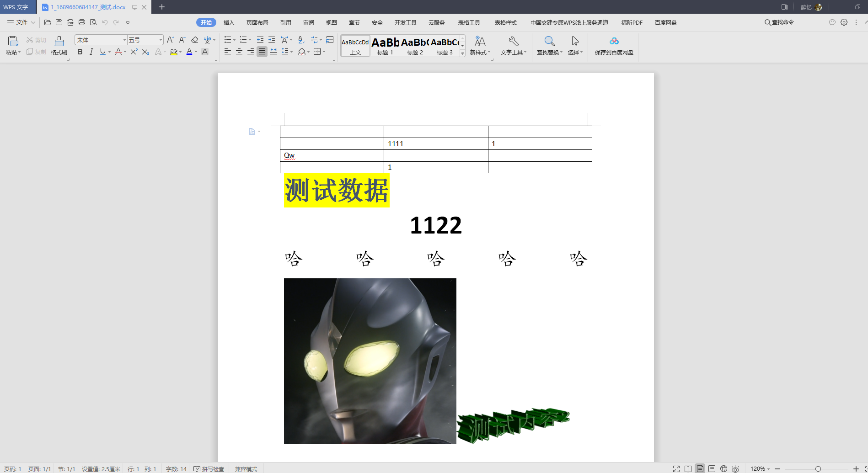Open the 审阅 tab
Image resolution: width=868 pixels, height=473 pixels.
pos(308,22)
